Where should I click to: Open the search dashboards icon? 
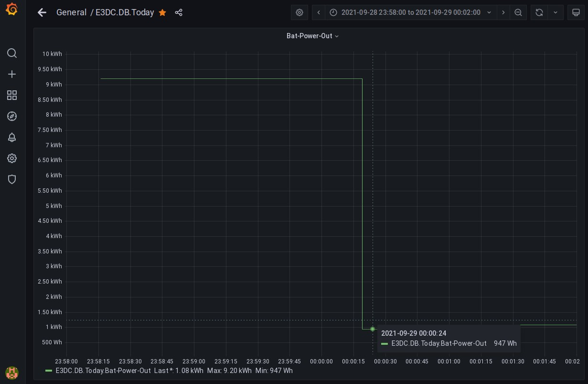point(12,53)
